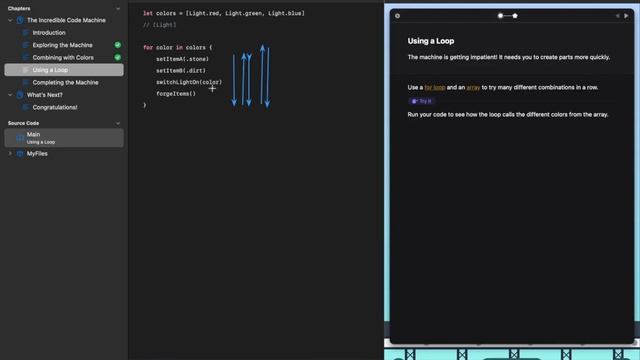The image size is (640, 360).
Task: Click Combining with Colors green checkmark
Action: [x=118, y=58]
